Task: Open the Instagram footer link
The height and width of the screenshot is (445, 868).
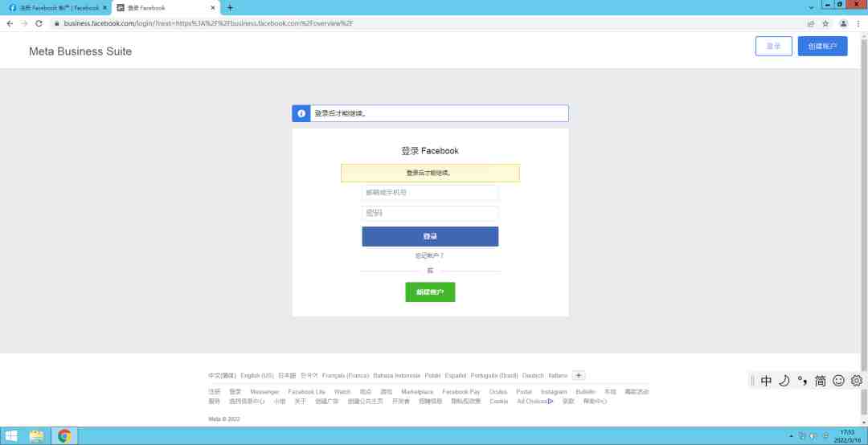Action: pyautogui.click(x=554, y=391)
